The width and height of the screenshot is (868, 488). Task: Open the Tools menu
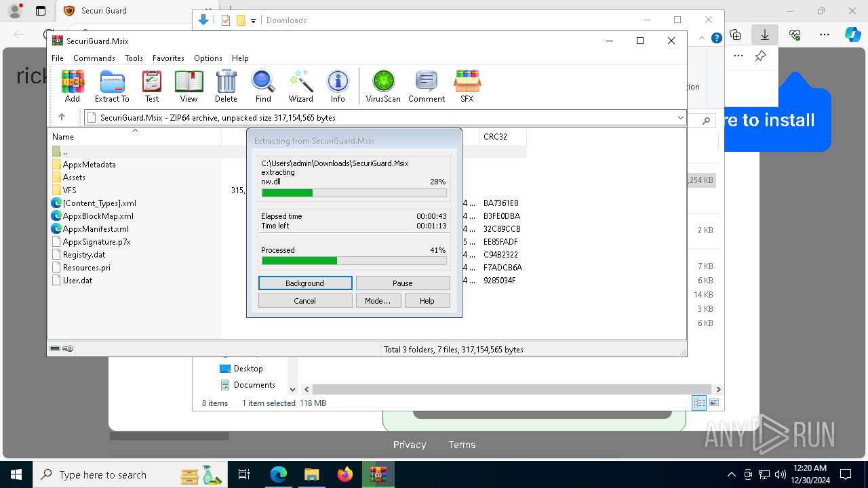134,58
